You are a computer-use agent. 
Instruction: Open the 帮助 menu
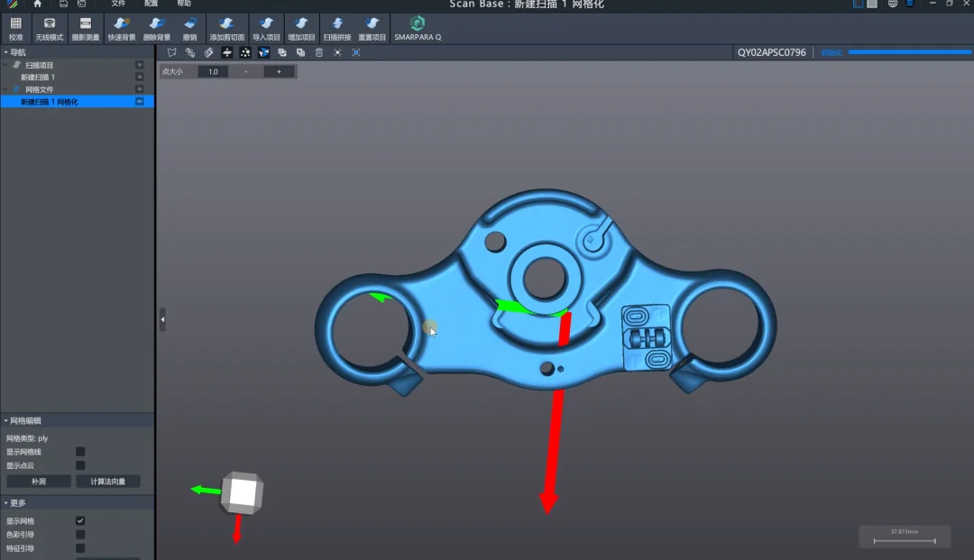pyautogui.click(x=184, y=4)
